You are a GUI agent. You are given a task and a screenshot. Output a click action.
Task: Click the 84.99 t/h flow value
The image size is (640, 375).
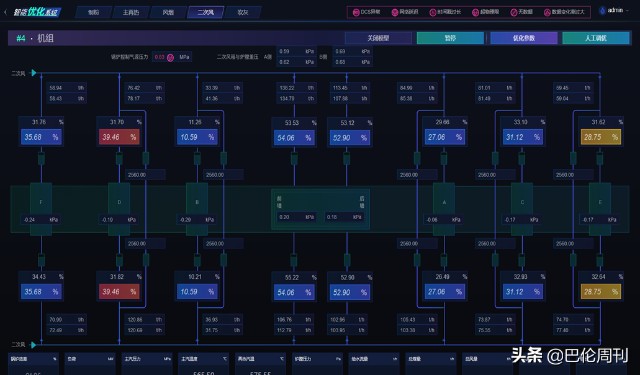click(417, 88)
